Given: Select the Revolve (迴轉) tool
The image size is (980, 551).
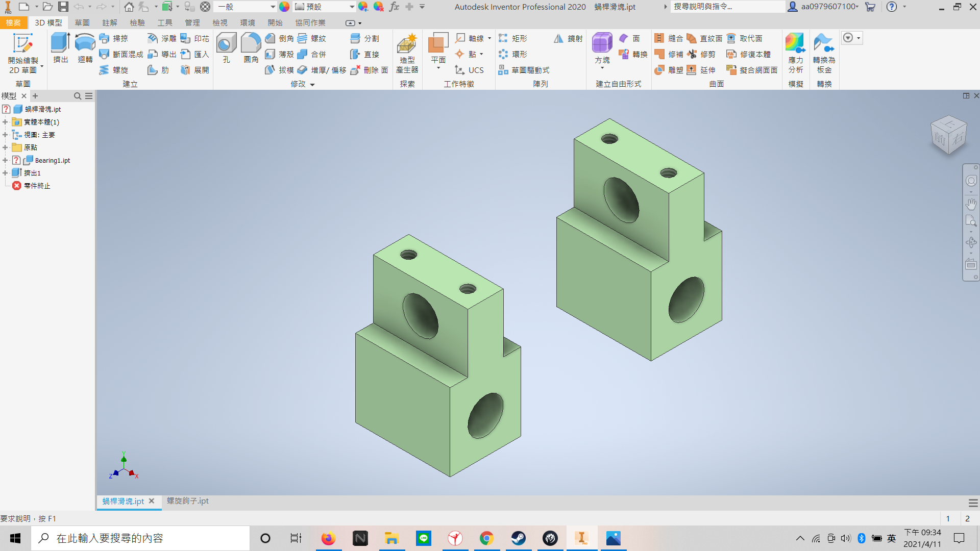Looking at the screenshot, I should click(85, 48).
